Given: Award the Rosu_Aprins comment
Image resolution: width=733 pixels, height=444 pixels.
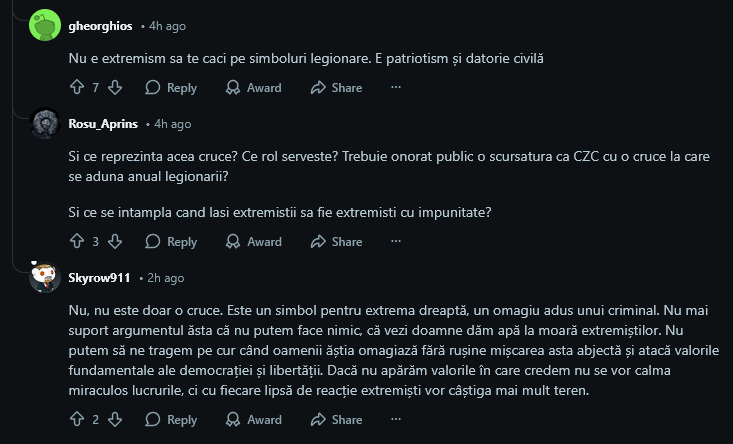Looking at the screenshot, I should click(x=253, y=241).
